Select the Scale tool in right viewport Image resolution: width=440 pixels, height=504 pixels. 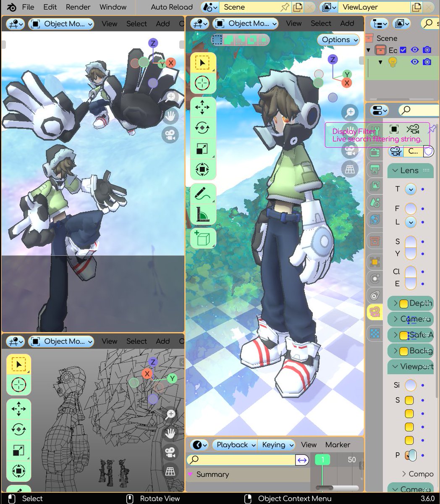click(x=203, y=149)
